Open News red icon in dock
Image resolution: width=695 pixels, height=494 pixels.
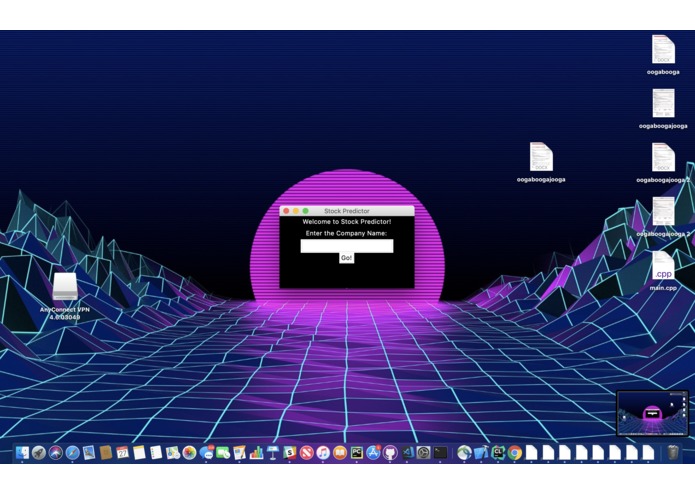pyautogui.click(x=306, y=452)
